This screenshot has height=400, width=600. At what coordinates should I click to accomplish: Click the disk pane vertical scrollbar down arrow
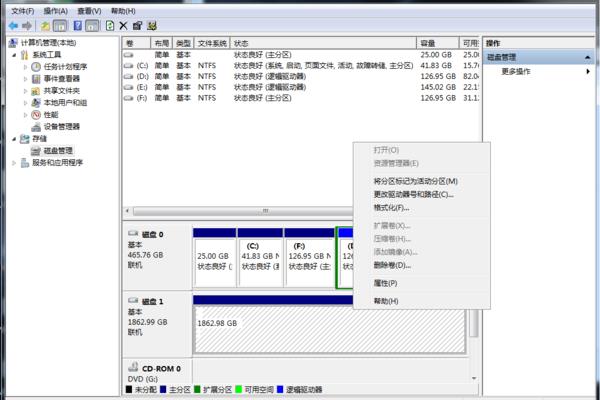pos(474,379)
